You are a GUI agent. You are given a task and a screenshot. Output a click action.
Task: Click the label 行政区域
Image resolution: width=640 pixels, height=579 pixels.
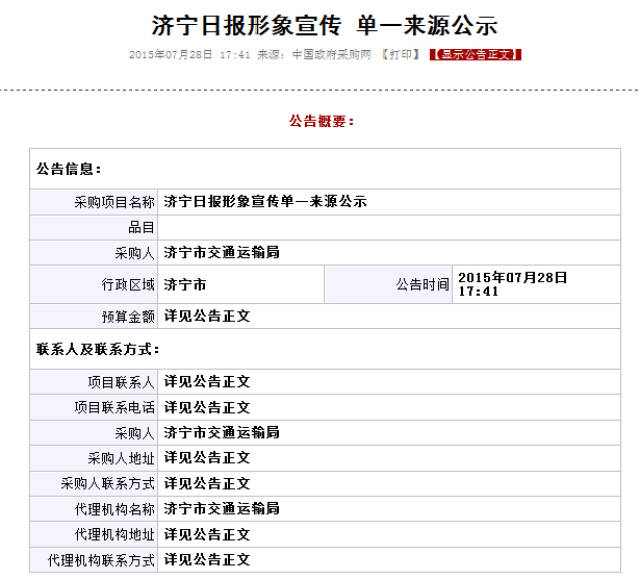[128, 284]
